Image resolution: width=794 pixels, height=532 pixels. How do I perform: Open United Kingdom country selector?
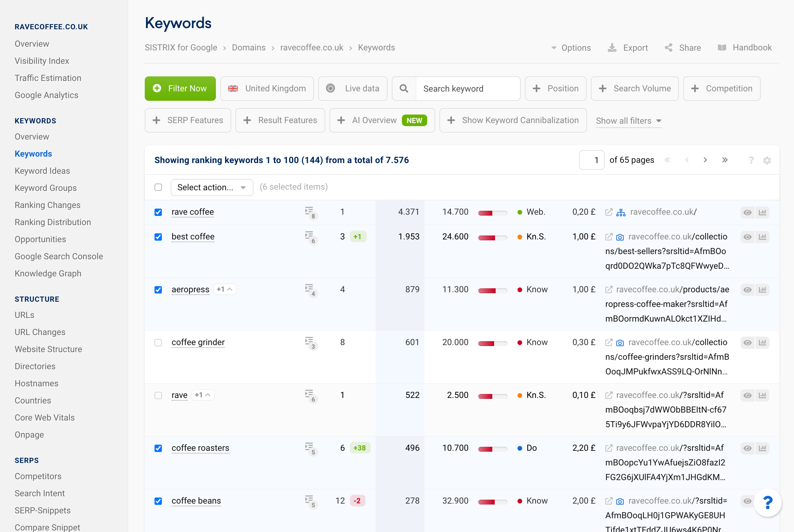[x=267, y=89]
